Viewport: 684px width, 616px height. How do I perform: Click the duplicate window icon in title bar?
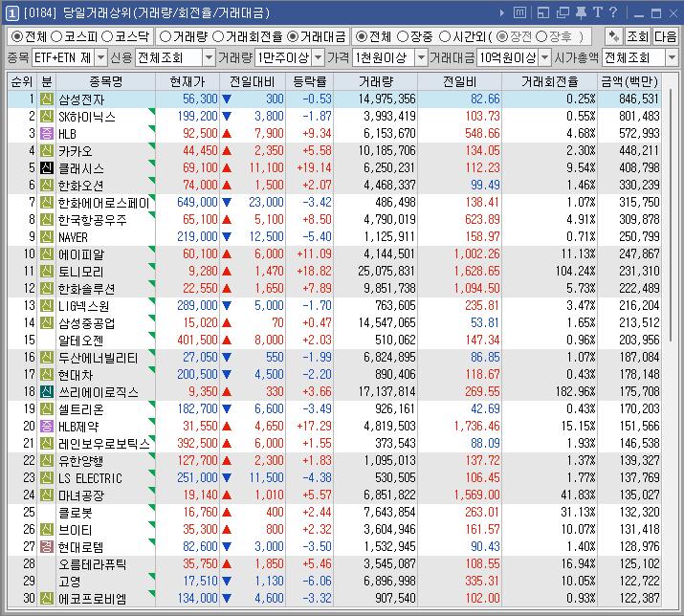[563, 13]
